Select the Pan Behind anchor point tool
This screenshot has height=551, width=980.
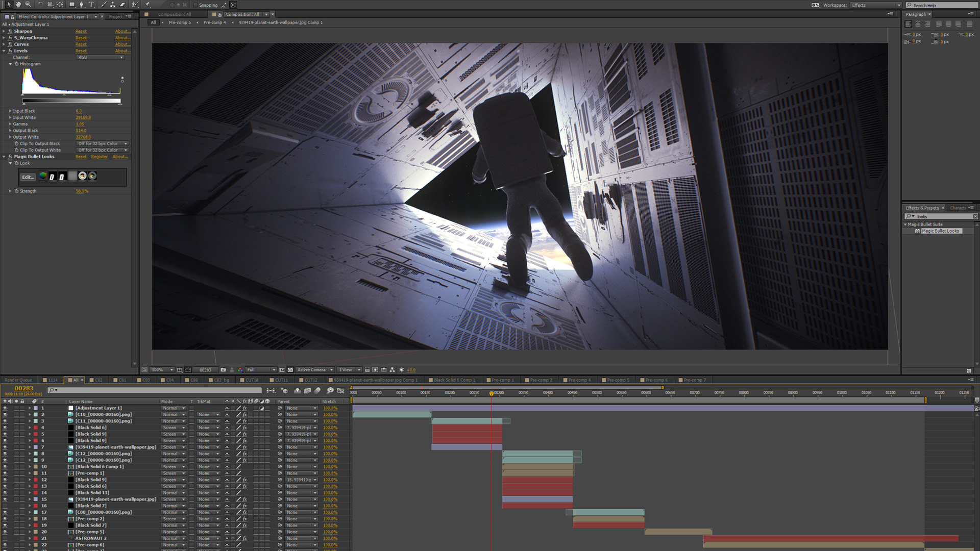coord(60,5)
